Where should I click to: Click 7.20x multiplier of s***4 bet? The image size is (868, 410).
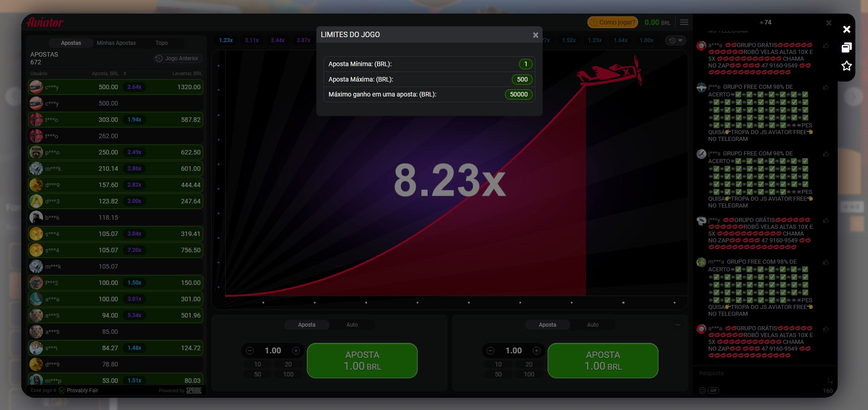coord(134,250)
